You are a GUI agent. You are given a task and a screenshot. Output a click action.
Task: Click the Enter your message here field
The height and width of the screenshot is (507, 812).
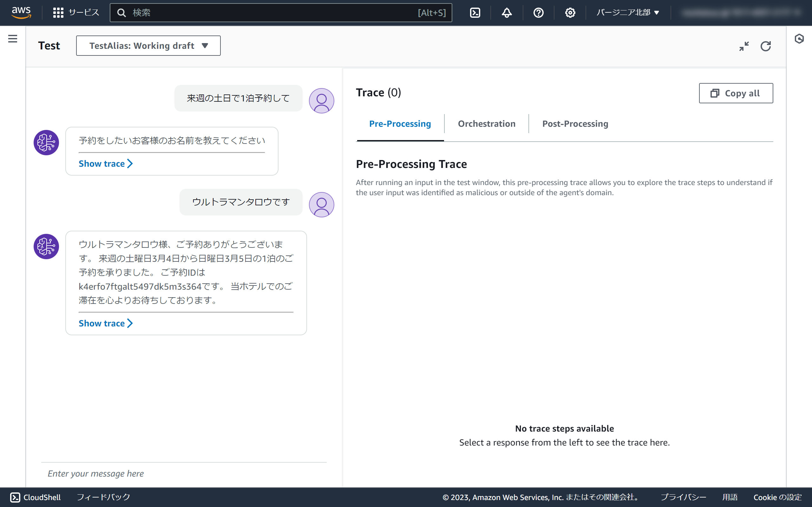(x=184, y=473)
